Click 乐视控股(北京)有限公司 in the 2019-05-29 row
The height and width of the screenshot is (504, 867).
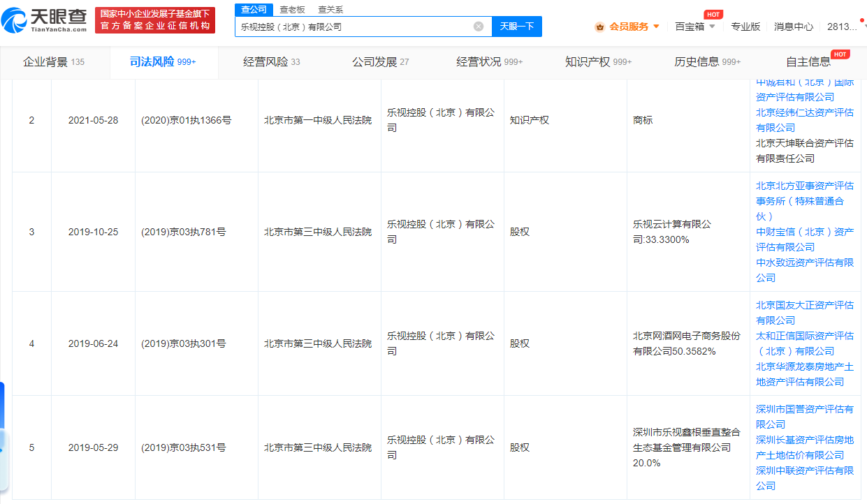click(441, 447)
